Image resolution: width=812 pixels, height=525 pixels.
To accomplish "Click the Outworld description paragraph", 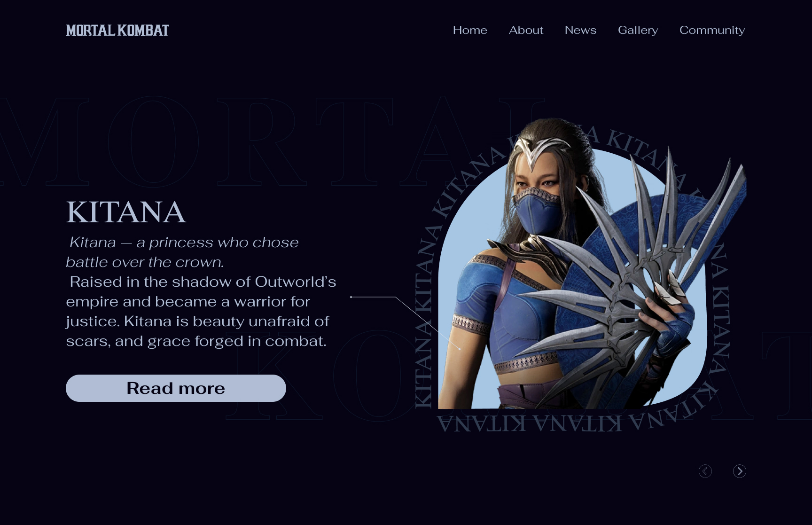I will [x=201, y=311].
